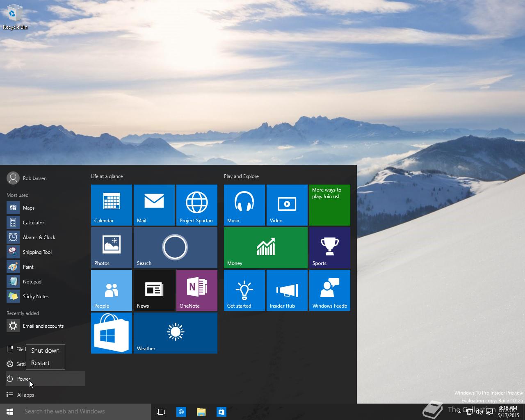The image size is (525, 420).
Task: Click the 'Search the web and Windows' box
Action: click(x=85, y=412)
